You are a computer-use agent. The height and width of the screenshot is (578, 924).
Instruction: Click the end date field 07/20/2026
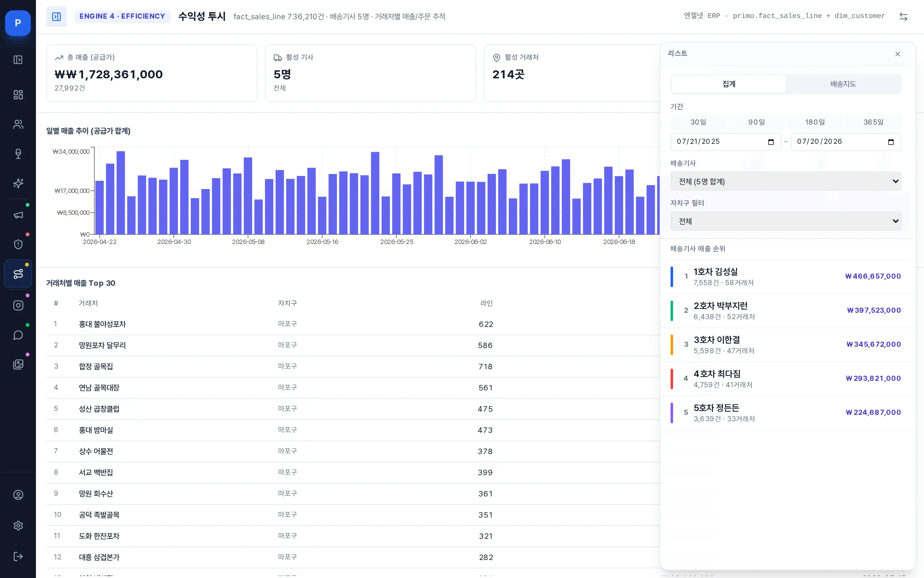846,142
